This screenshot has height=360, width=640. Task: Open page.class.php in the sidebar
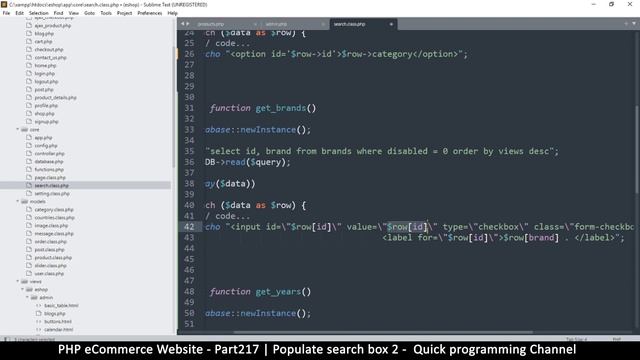50,178
